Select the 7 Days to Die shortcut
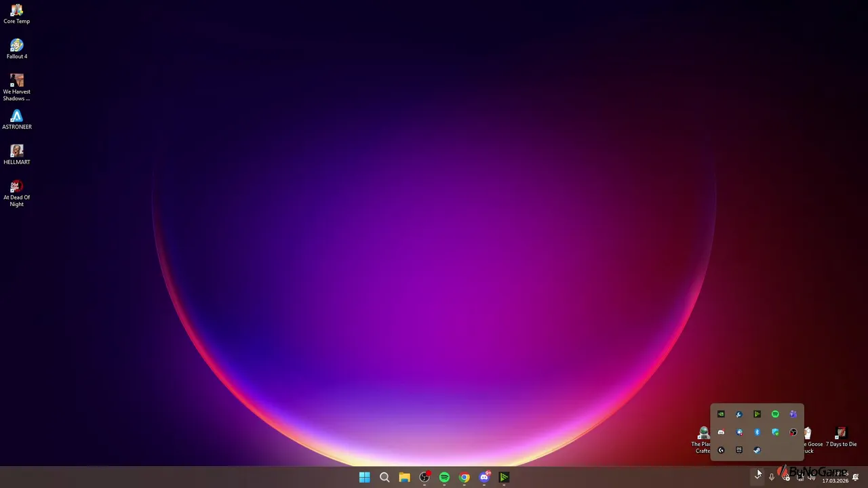The image size is (868, 488). click(841, 437)
